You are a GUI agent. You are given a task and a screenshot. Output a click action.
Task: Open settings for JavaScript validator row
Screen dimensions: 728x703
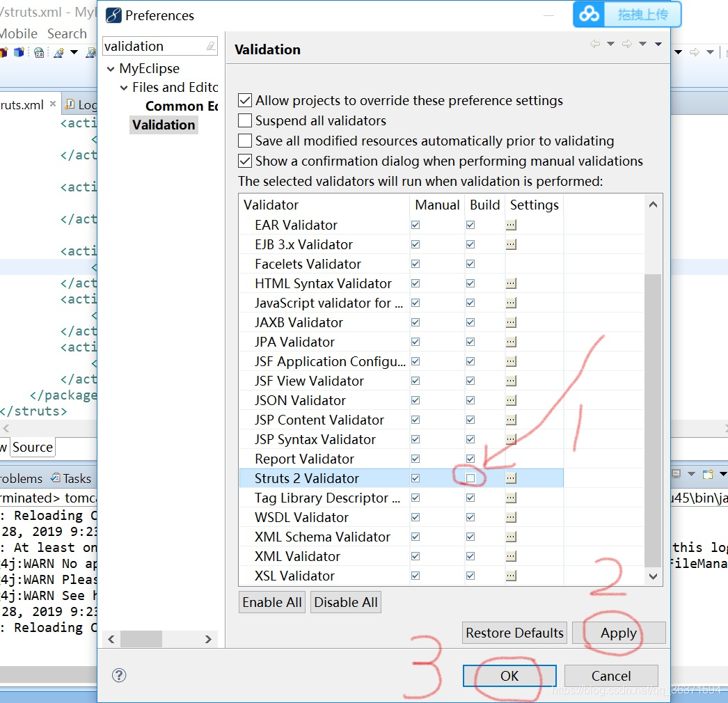pyautogui.click(x=511, y=303)
